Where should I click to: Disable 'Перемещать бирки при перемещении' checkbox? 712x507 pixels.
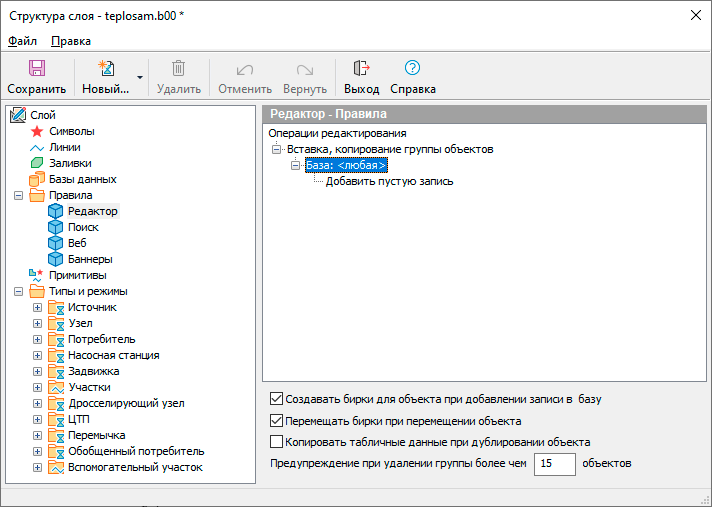(277, 421)
